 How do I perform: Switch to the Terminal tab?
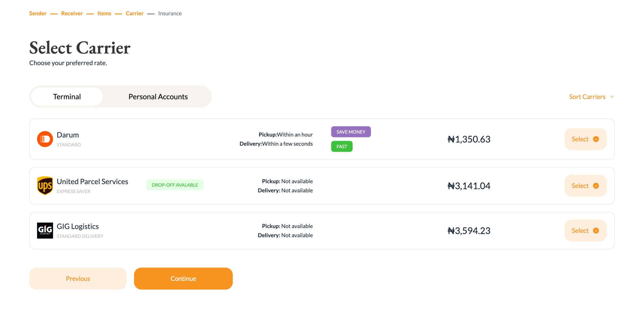click(67, 96)
